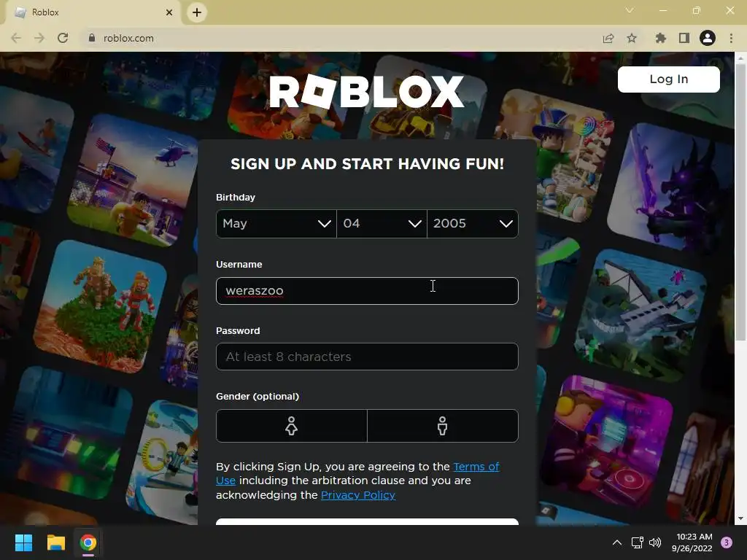The width and height of the screenshot is (747, 560).
Task: Toggle the Chrome side panel icon
Action: click(684, 38)
